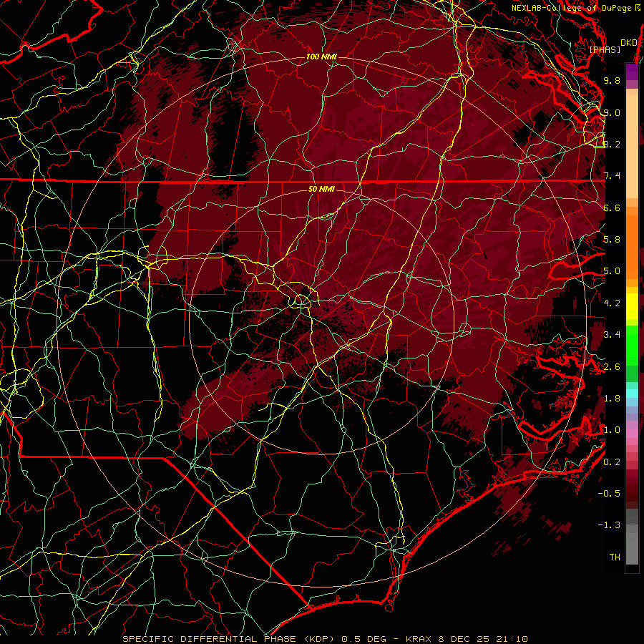Click the 100 NMI range ring label

[x=321, y=57]
